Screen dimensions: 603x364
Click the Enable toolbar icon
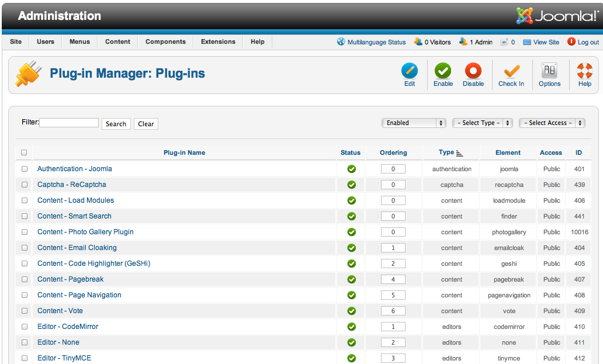[443, 71]
